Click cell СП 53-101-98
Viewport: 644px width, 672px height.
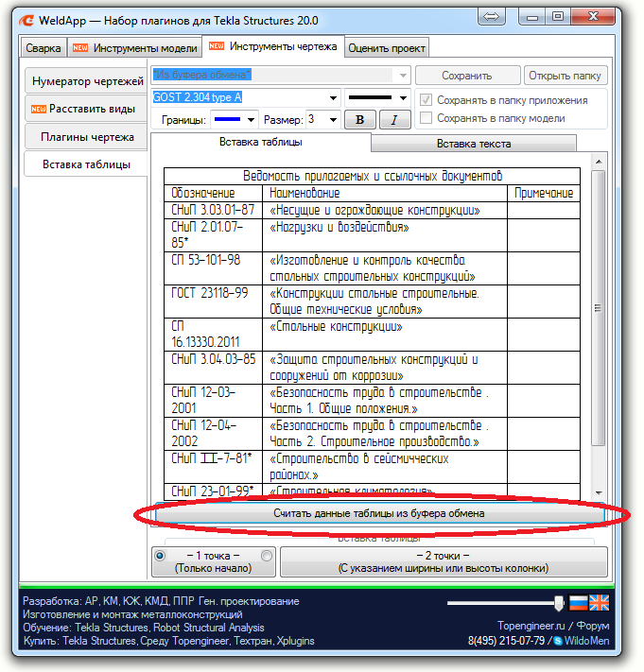[x=213, y=268]
